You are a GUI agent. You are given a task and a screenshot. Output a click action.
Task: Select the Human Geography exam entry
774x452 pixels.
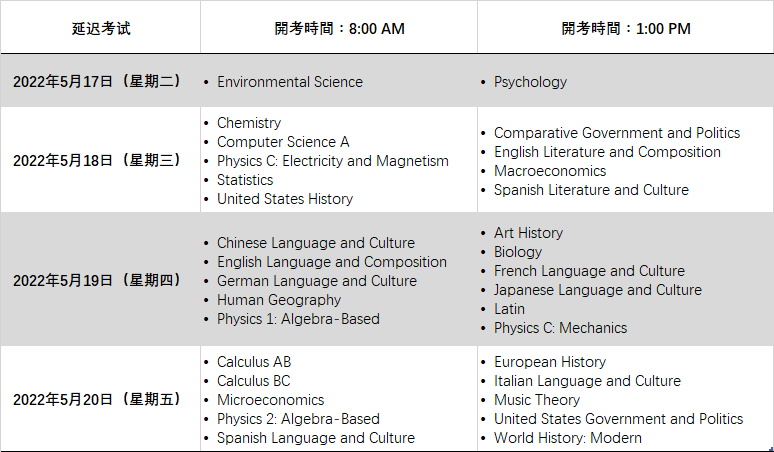click(279, 300)
